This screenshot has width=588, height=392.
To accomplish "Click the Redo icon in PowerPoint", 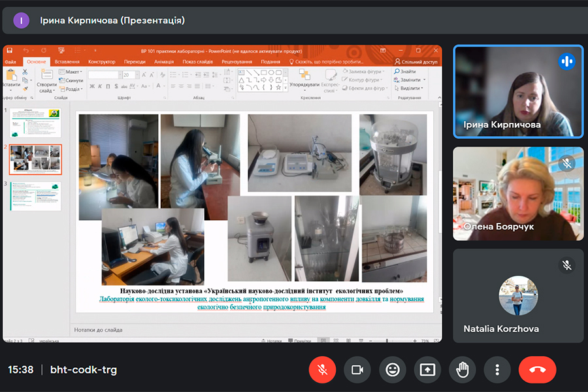I will click(x=44, y=50).
